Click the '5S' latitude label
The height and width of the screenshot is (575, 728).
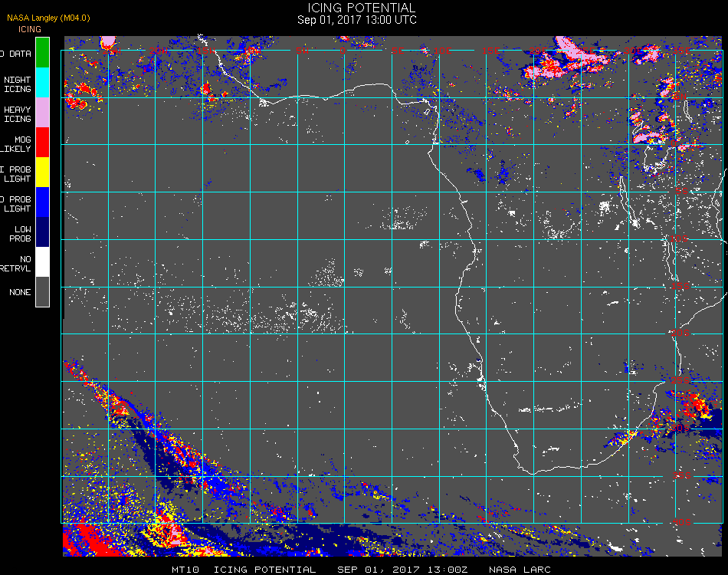681,191
